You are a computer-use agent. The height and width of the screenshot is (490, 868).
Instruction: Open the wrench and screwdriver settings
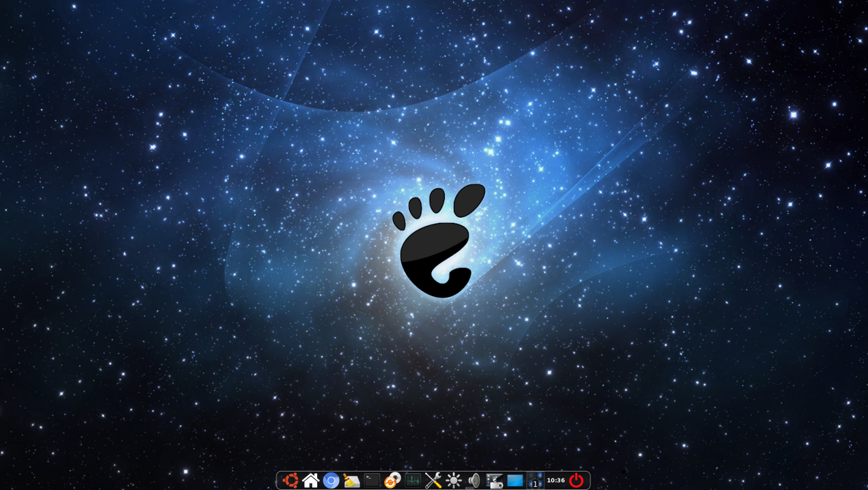point(433,480)
